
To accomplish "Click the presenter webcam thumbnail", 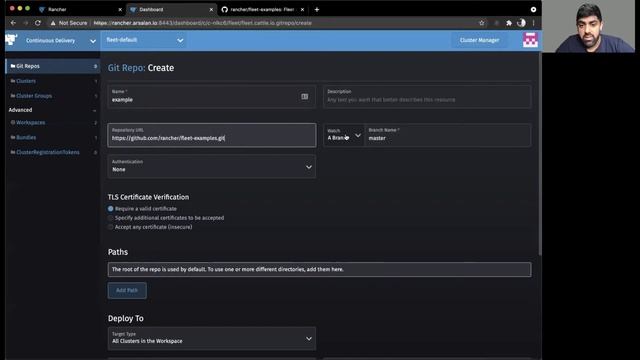I will 588,27.
